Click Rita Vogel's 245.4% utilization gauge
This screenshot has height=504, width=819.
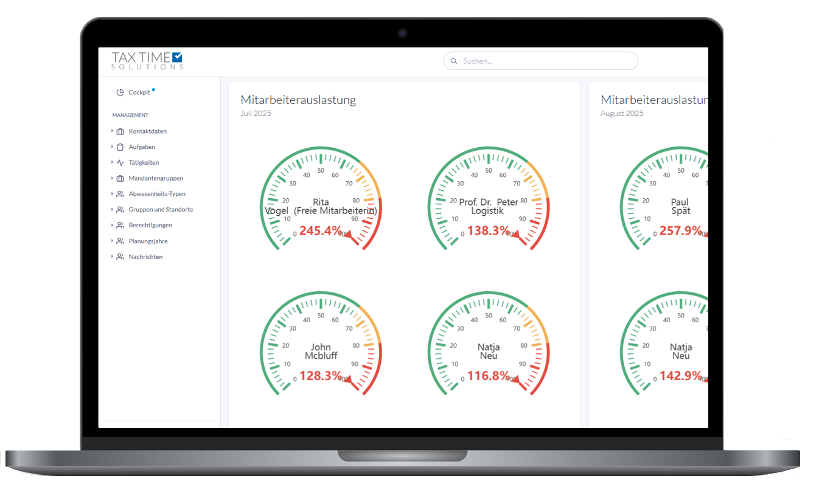[x=321, y=199]
